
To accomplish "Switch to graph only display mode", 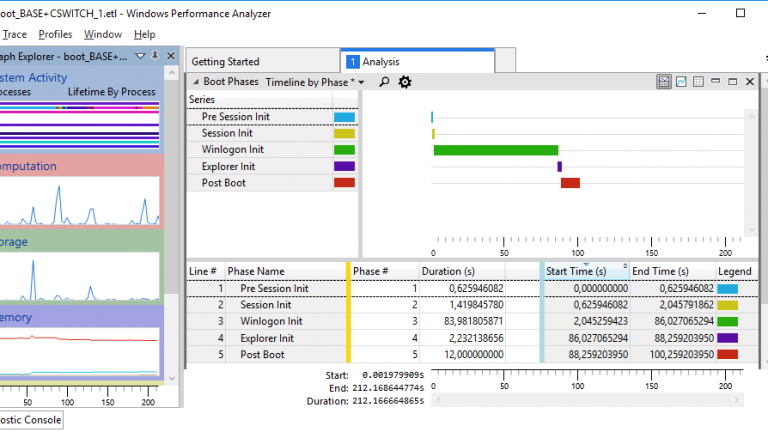I will pyautogui.click(x=681, y=82).
